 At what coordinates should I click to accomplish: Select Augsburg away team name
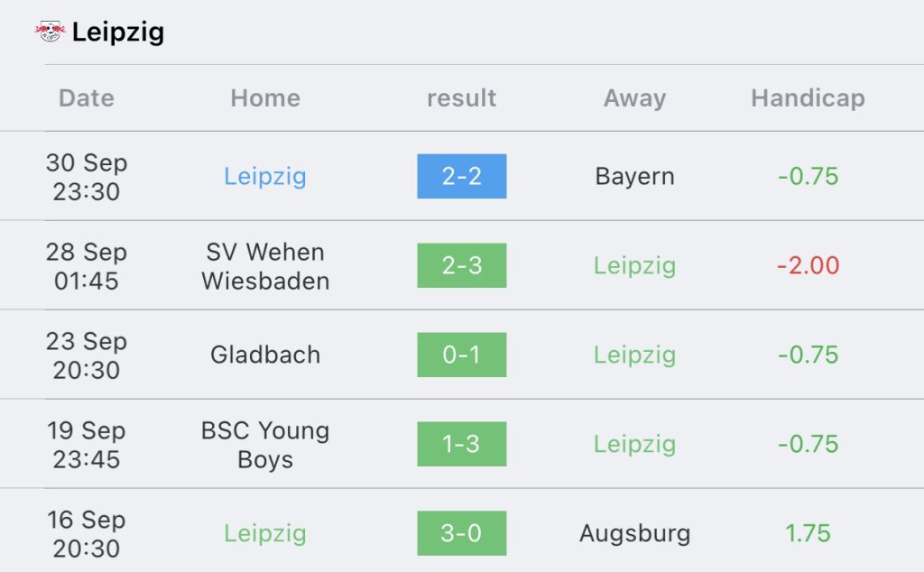(634, 534)
